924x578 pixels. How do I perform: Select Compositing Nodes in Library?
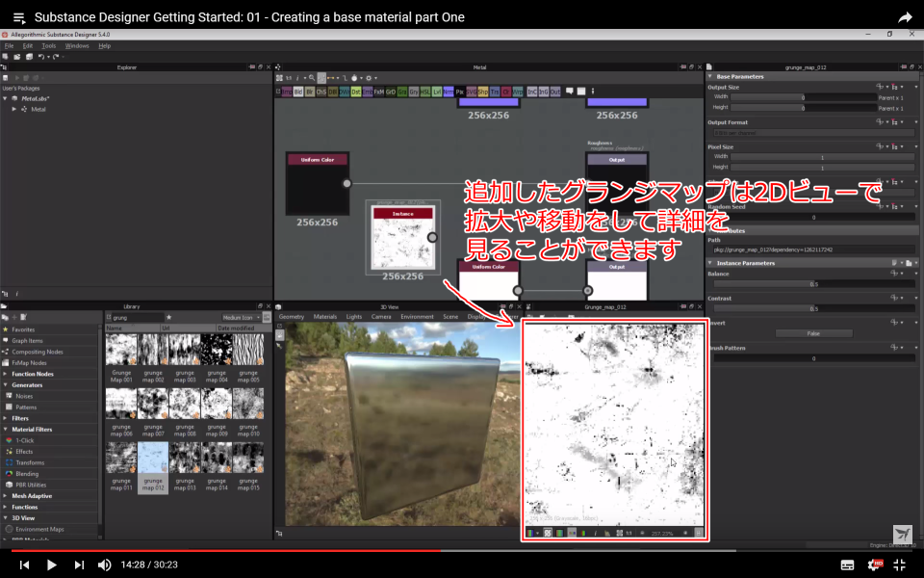tap(38, 352)
